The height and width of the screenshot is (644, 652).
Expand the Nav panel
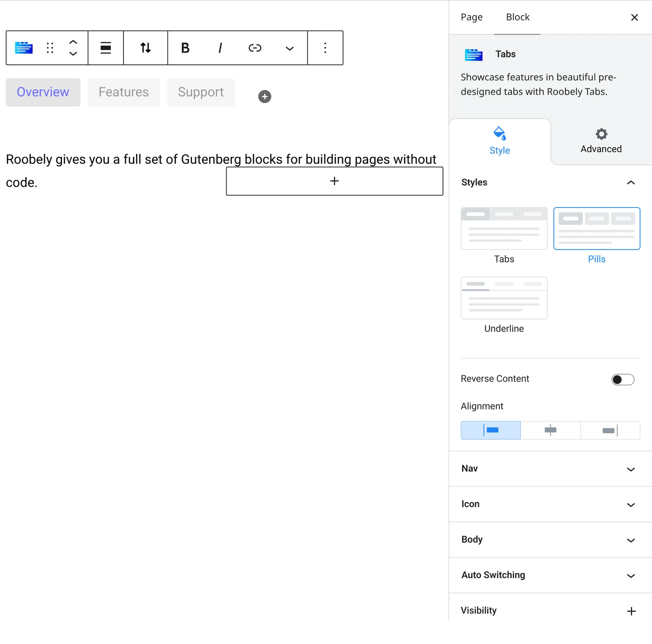550,469
